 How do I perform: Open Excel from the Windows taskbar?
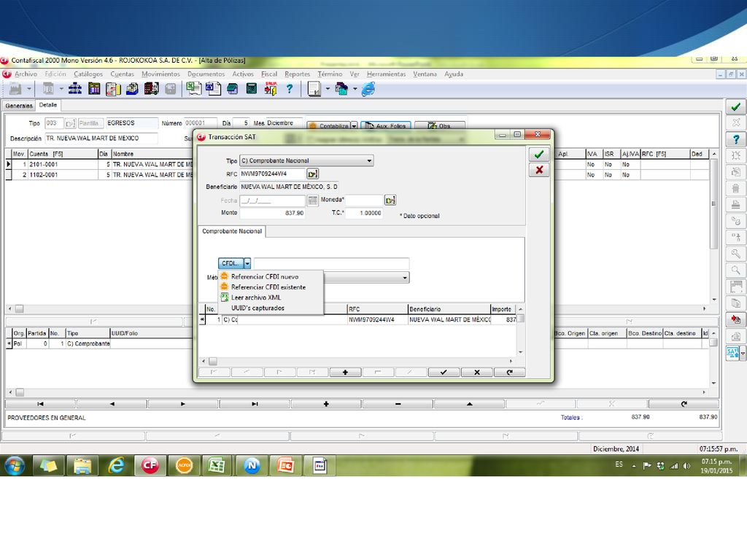coord(217,465)
